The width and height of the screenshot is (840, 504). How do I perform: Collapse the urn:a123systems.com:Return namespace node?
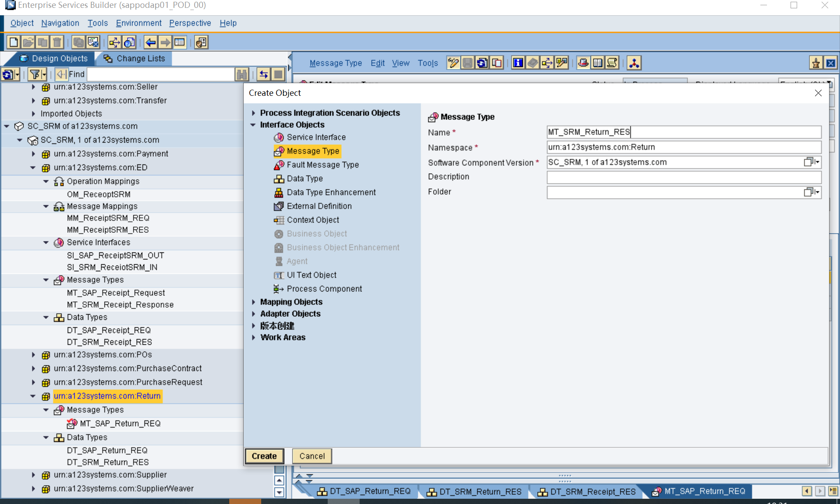(x=33, y=396)
